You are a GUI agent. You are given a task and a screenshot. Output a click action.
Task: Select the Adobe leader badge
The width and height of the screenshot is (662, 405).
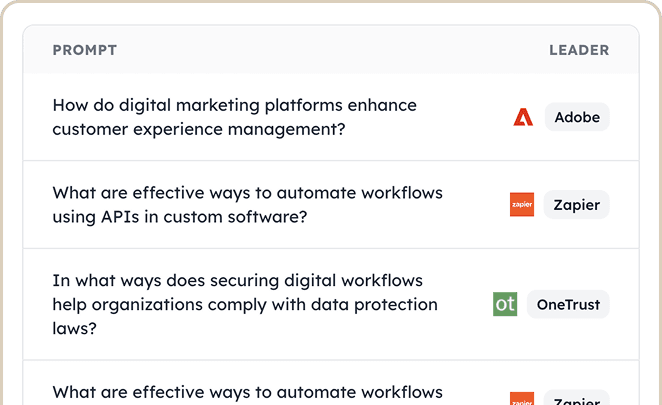(577, 117)
